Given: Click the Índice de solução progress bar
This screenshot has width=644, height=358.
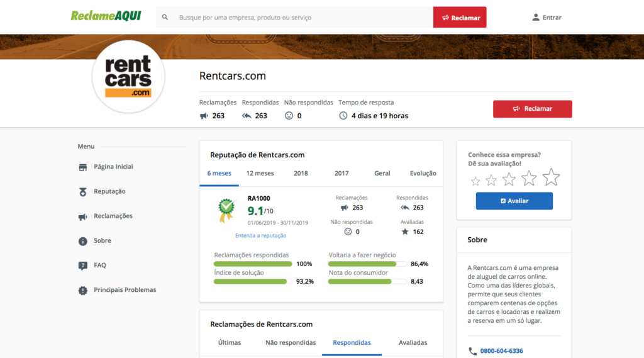Looking at the screenshot, I should click(x=253, y=281).
